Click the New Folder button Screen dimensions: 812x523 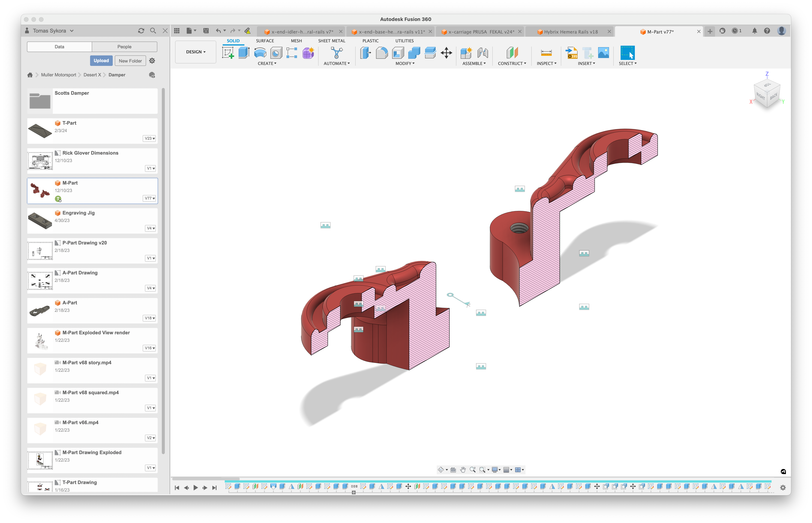pos(130,61)
